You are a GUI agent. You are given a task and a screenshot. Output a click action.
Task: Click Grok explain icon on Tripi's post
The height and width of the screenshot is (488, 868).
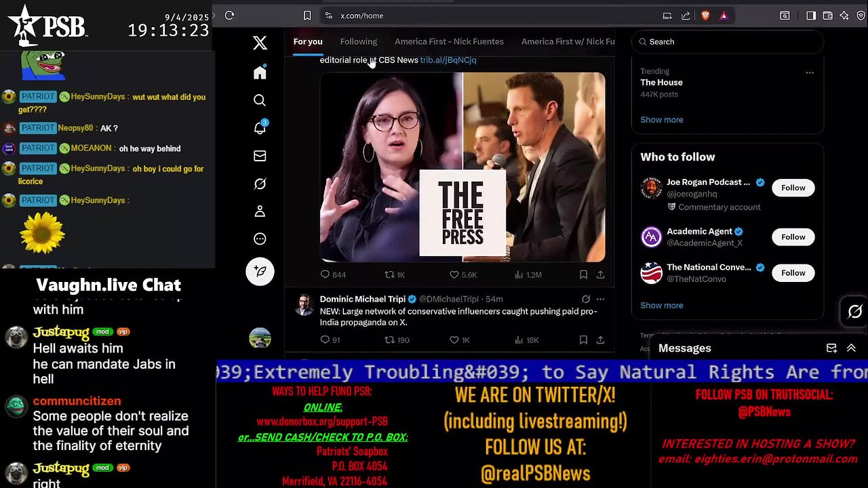[x=585, y=299]
